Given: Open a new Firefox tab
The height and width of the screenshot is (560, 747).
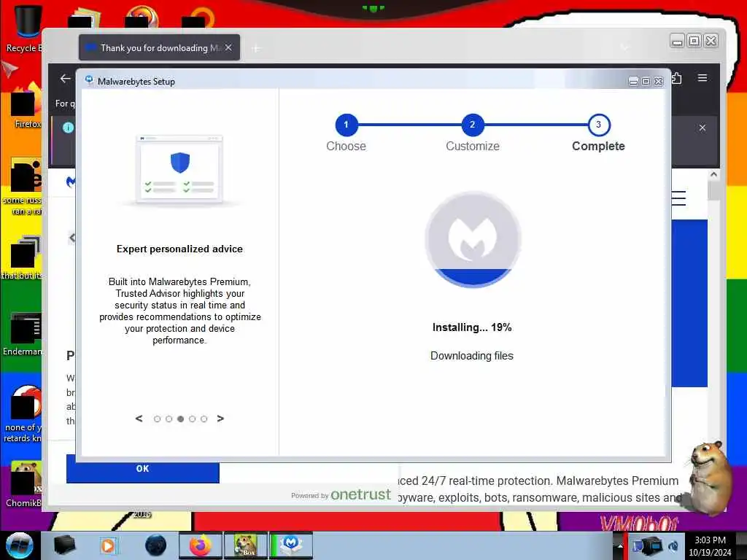Looking at the screenshot, I should tap(256, 48).
